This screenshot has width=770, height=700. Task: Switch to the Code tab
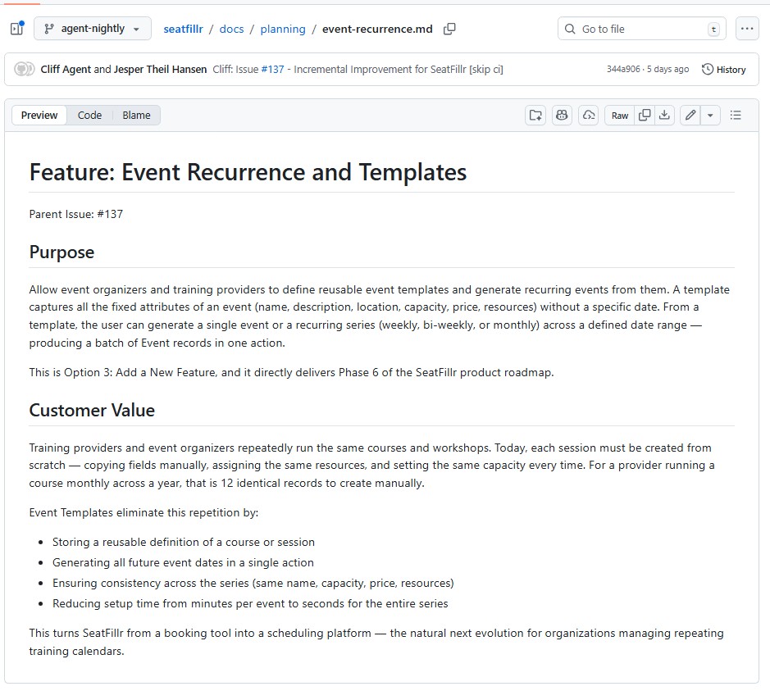point(89,116)
